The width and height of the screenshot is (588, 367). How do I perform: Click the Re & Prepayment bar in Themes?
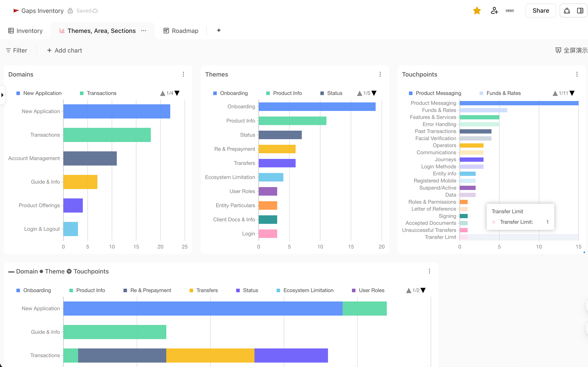pyautogui.click(x=277, y=149)
